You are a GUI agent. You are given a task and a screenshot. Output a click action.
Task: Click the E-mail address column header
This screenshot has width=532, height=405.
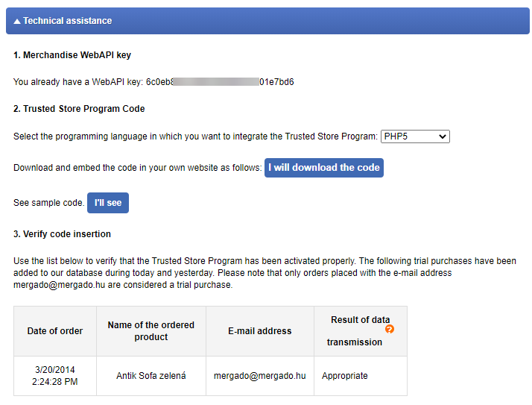pos(260,331)
